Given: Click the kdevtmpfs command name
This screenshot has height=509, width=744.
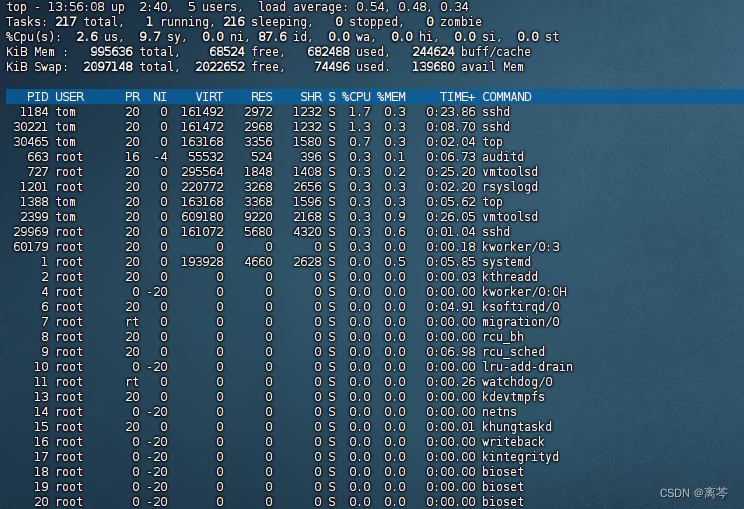Looking at the screenshot, I should click(514, 397).
